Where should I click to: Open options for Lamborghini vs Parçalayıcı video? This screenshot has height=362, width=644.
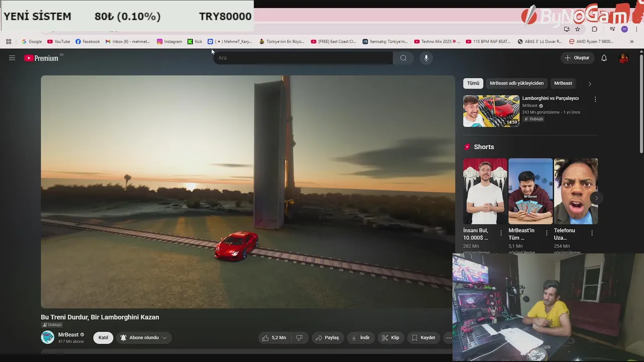(595, 100)
